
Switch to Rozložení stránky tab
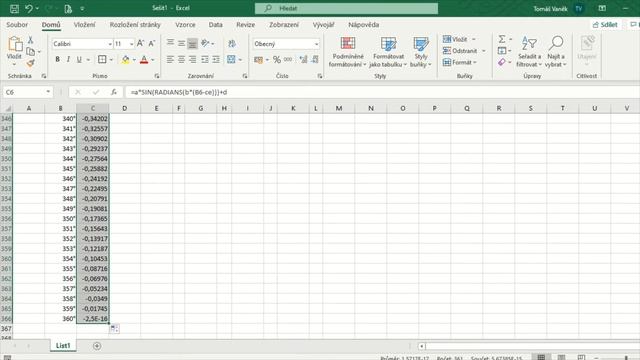(x=135, y=24)
